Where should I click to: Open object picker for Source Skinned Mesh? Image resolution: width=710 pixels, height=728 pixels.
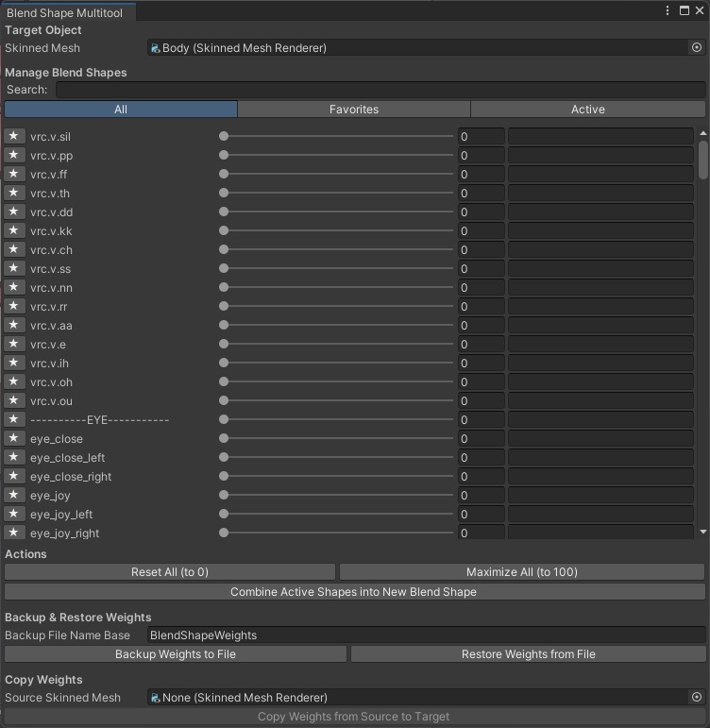pyautogui.click(x=697, y=697)
